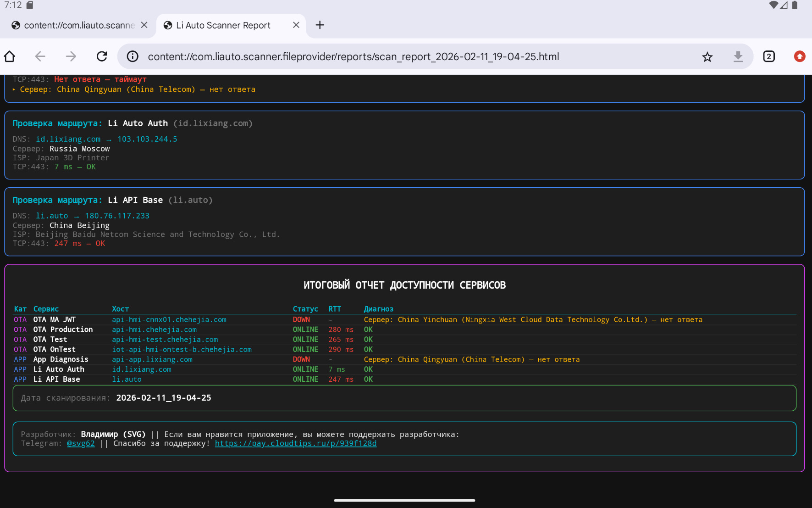Tap the browser Home icon
The width and height of the screenshot is (812, 508).
coord(10,56)
